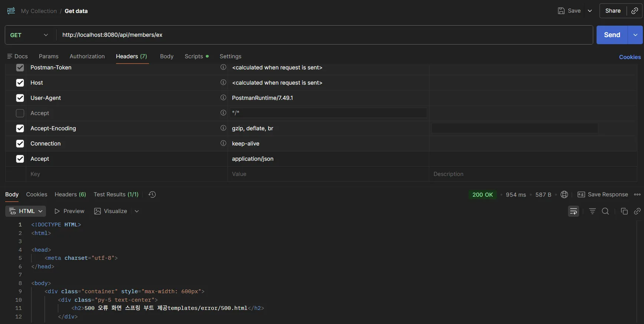This screenshot has height=324, width=644.
Task: Uncheck the User-Agent header checkbox
Action: tap(20, 98)
